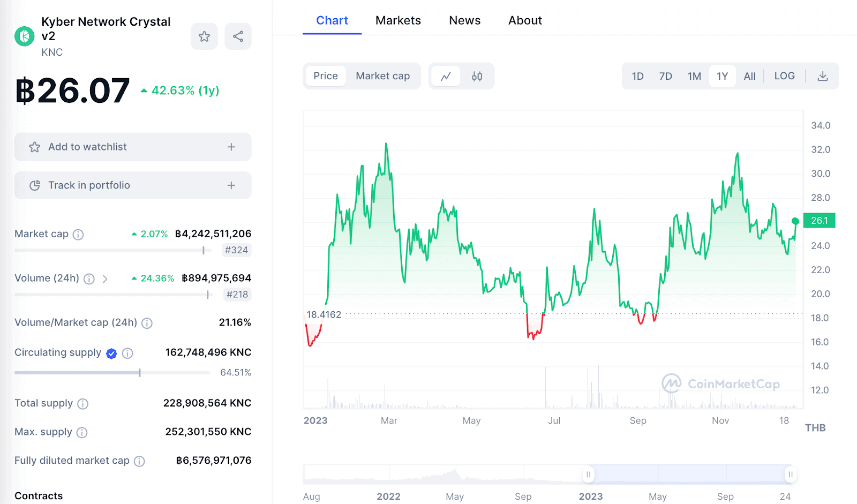Select the All time range button
857x504 pixels.
749,76
